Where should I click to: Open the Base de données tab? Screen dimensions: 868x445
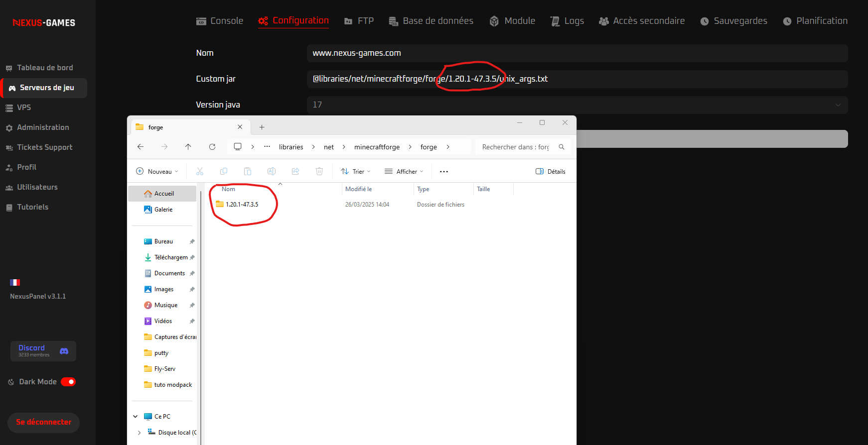click(431, 21)
